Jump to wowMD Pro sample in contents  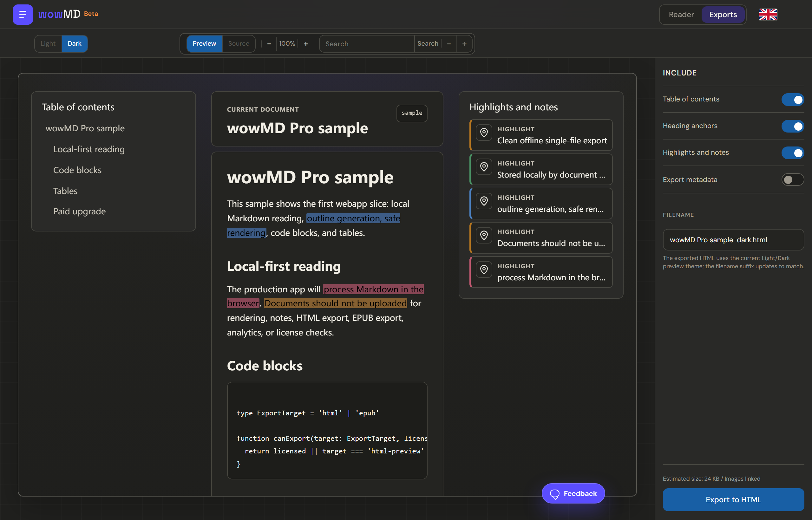(85, 128)
